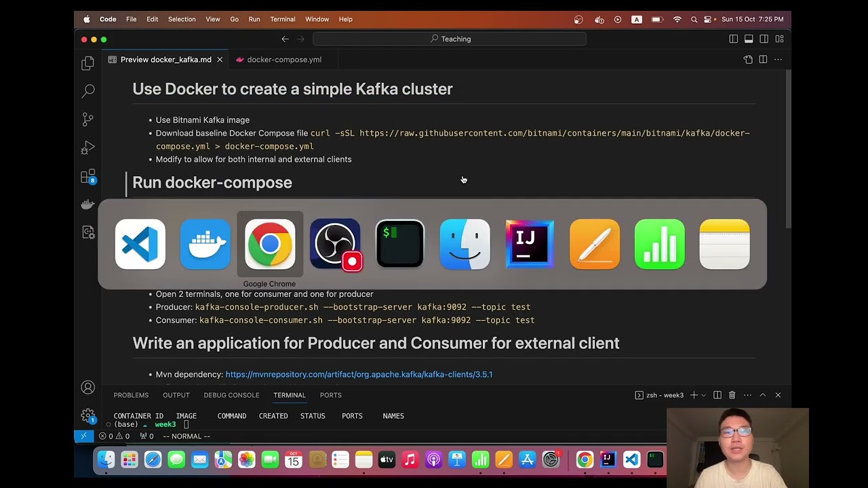Toggle Secondary Side Bar visibility
868x488 pixels.
click(764, 39)
